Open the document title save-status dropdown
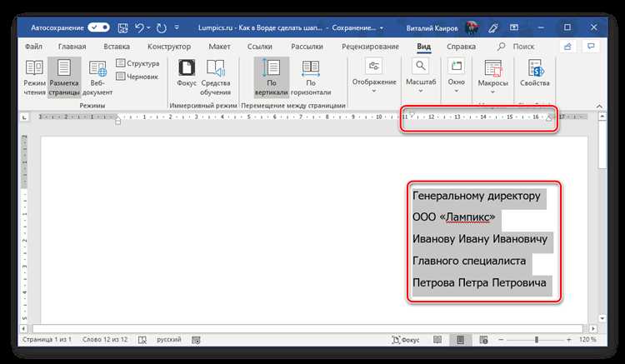The width and height of the screenshot is (625, 364). pyautogui.click(x=382, y=27)
